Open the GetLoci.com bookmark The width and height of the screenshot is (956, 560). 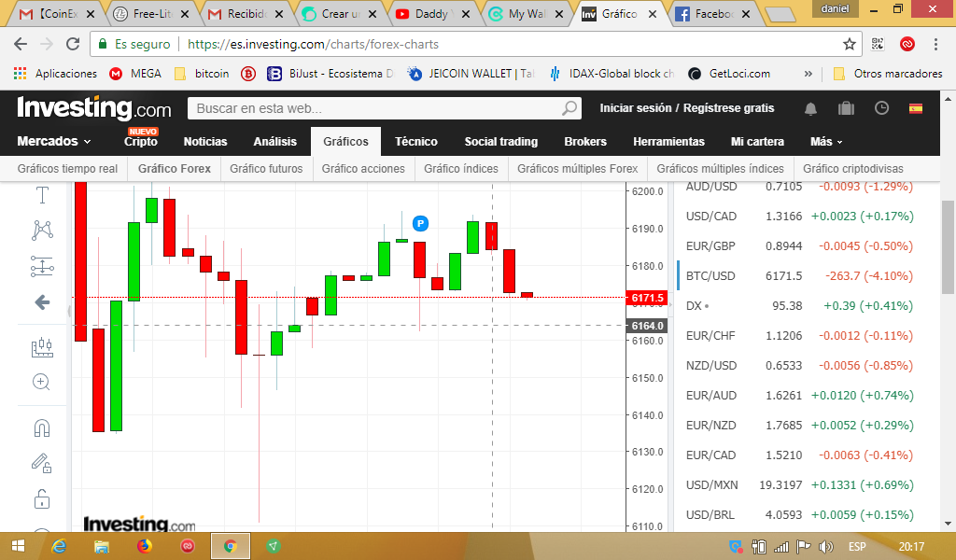[729, 74]
